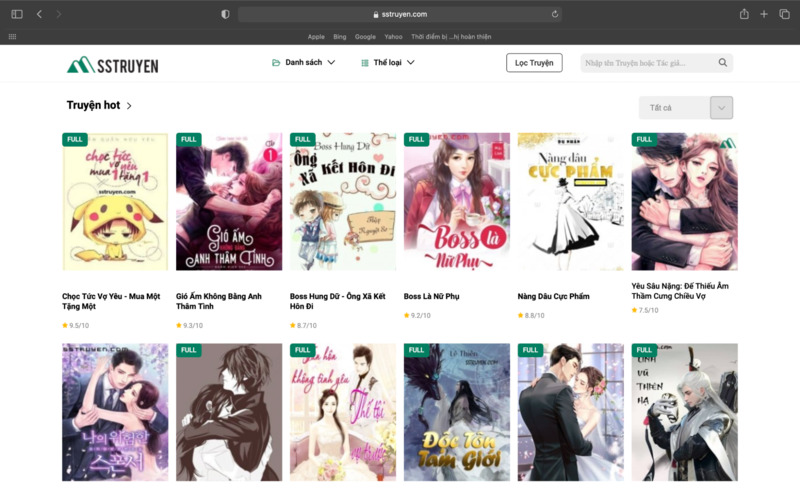Open the Tất cả filter dropdown arrow
800x500 pixels.
click(x=721, y=108)
